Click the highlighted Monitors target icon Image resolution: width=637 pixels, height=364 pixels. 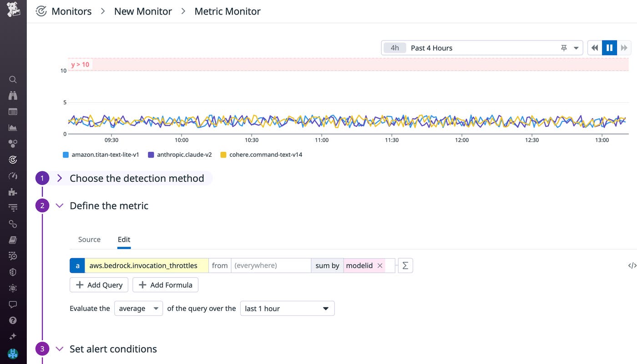pos(13,159)
